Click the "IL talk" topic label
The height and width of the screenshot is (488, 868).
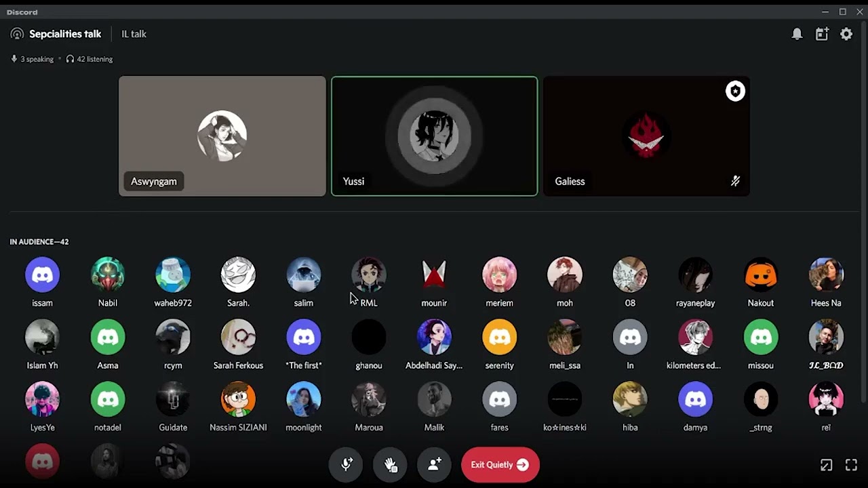click(134, 34)
